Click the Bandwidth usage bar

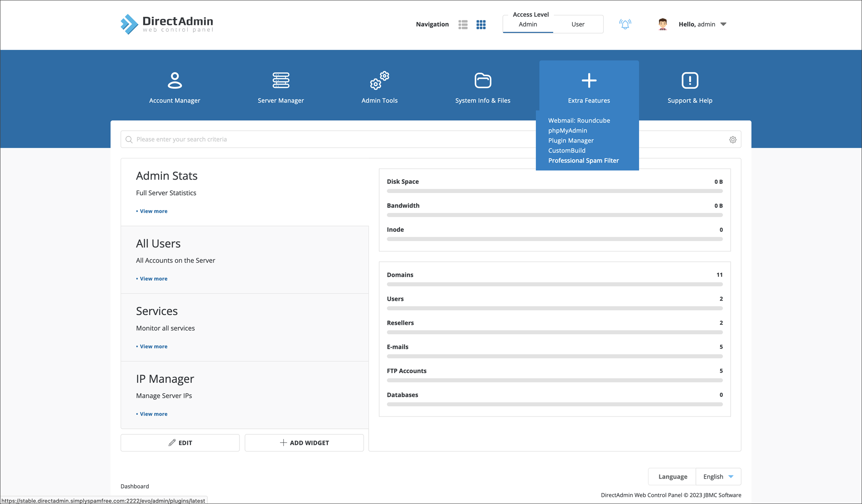click(555, 215)
